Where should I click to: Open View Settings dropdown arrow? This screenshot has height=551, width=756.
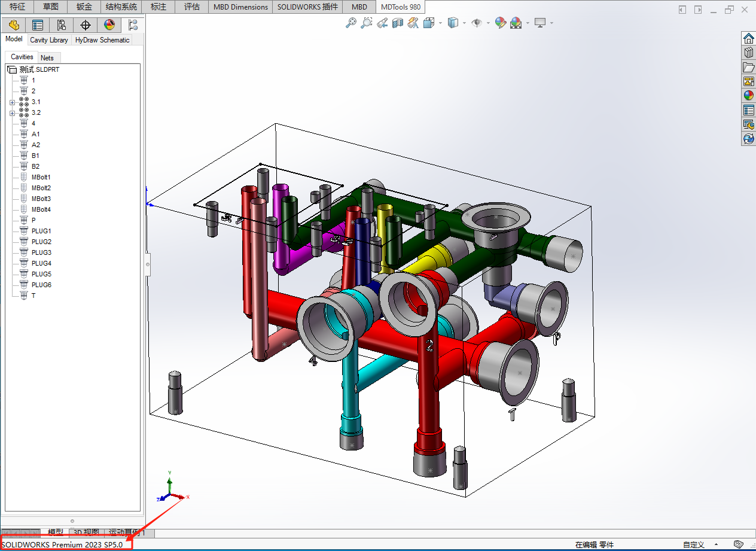[551, 23]
